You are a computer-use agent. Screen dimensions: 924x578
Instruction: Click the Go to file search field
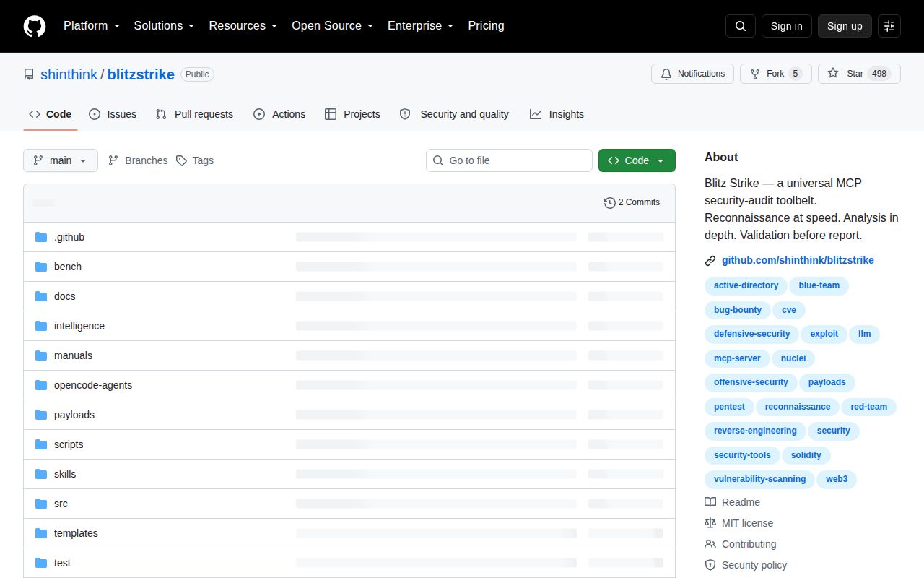pos(509,160)
